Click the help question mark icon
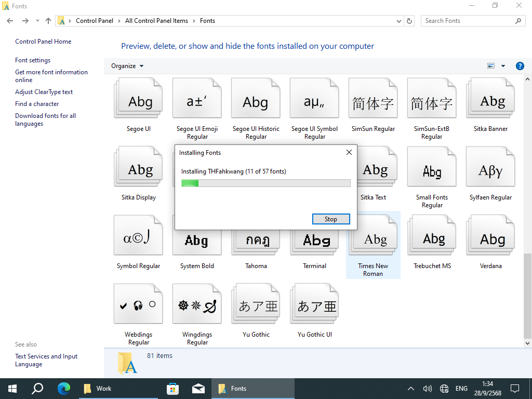Screen dimensions: 532x399 [x=520, y=66]
